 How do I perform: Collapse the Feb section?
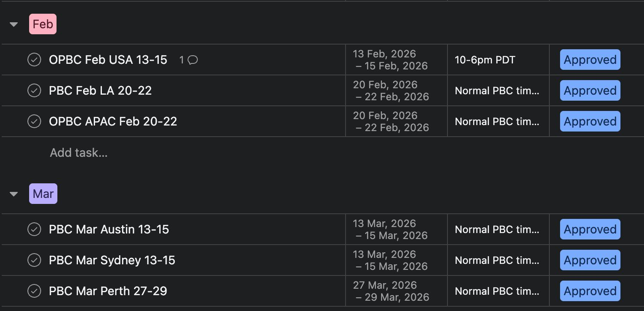tap(14, 24)
